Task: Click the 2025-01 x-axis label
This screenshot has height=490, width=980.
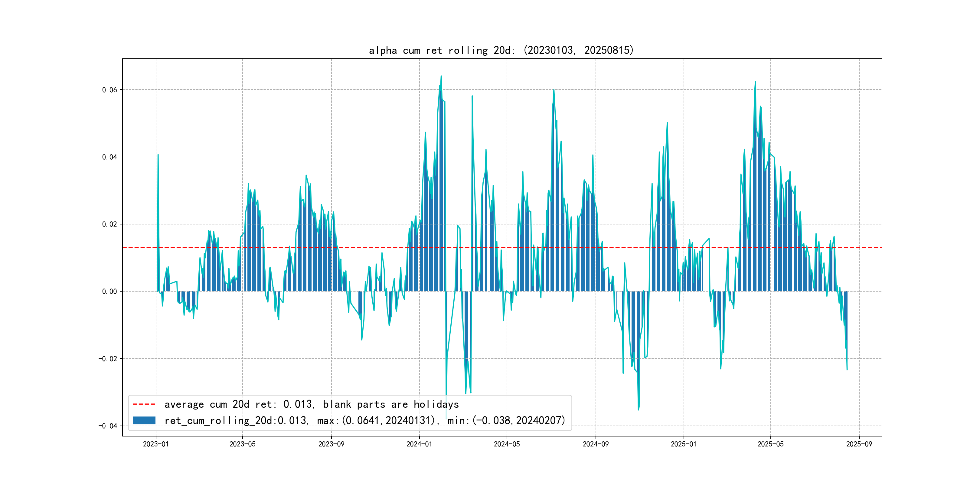Action: (x=684, y=444)
